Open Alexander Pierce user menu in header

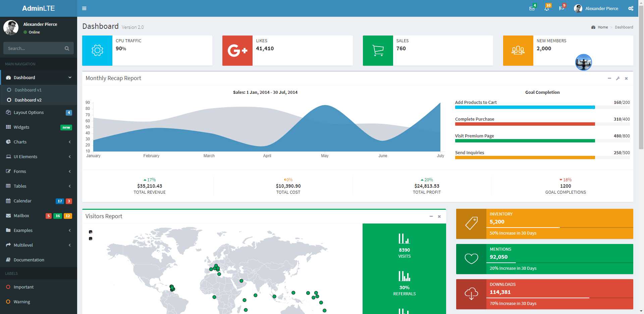pyautogui.click(x=596, y=8)
